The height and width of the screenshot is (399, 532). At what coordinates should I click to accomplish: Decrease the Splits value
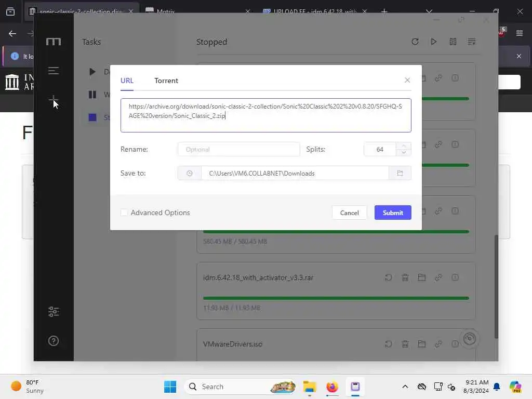[x=403, y=153]
